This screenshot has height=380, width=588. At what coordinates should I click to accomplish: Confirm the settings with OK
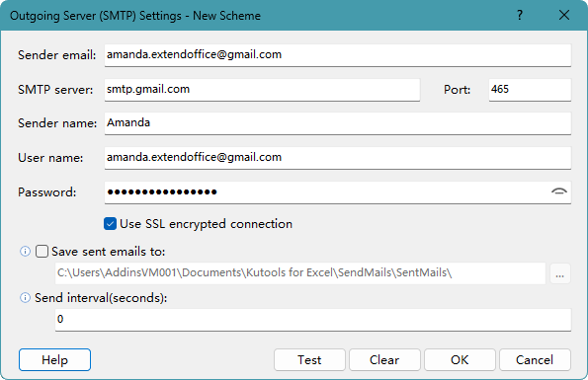coord(460,360)
